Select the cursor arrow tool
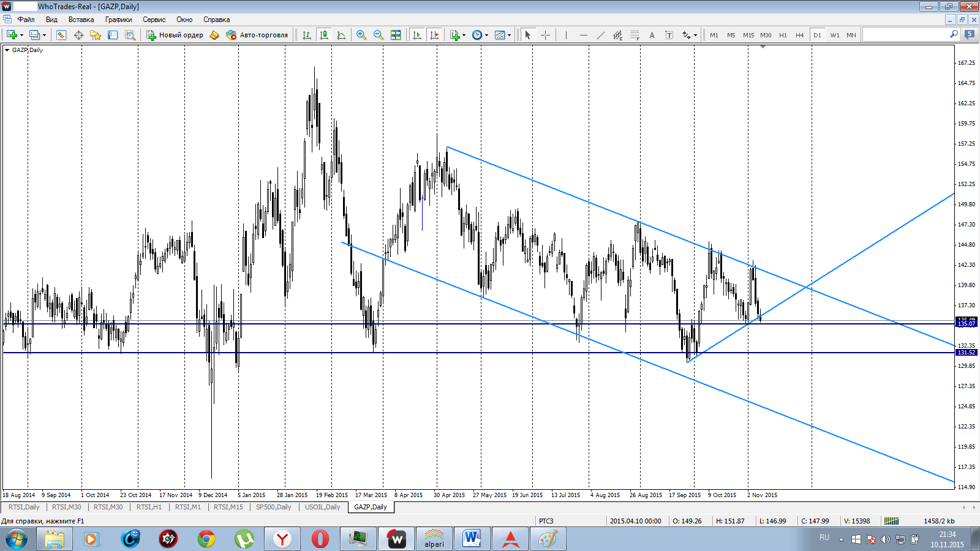The width and height of the screenshot is (980, 551). click(528, 35)
